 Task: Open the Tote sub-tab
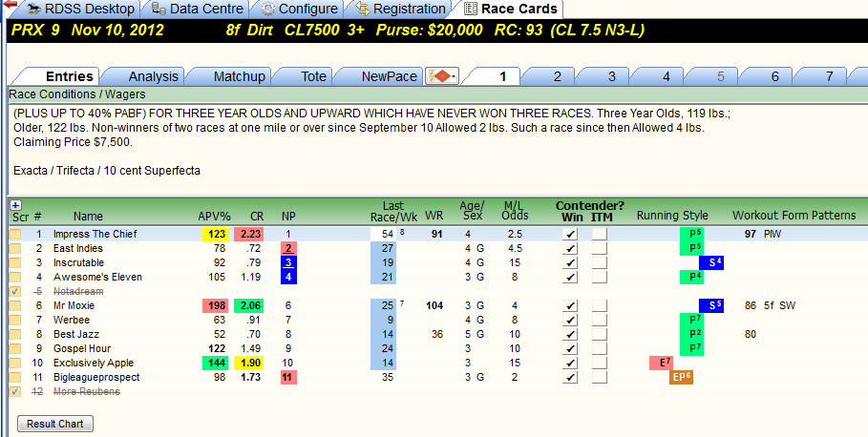(x=313, y=76)
